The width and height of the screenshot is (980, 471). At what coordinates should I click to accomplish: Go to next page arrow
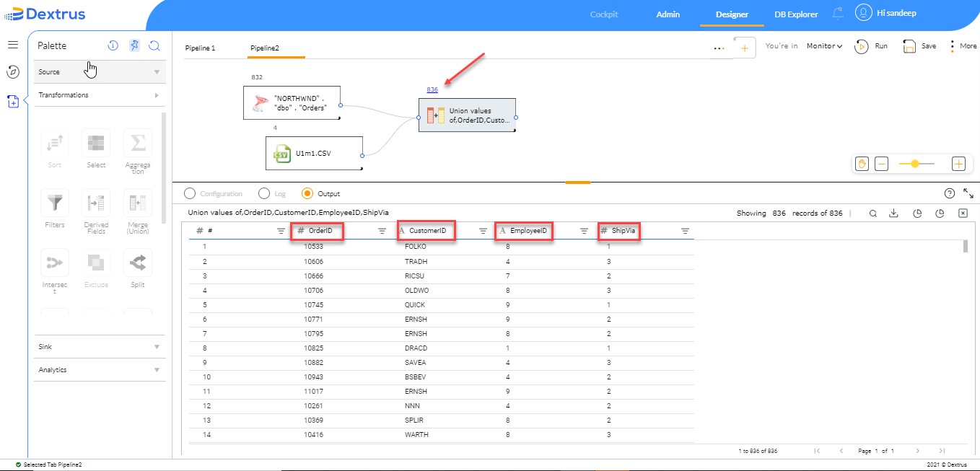[919, 451]
